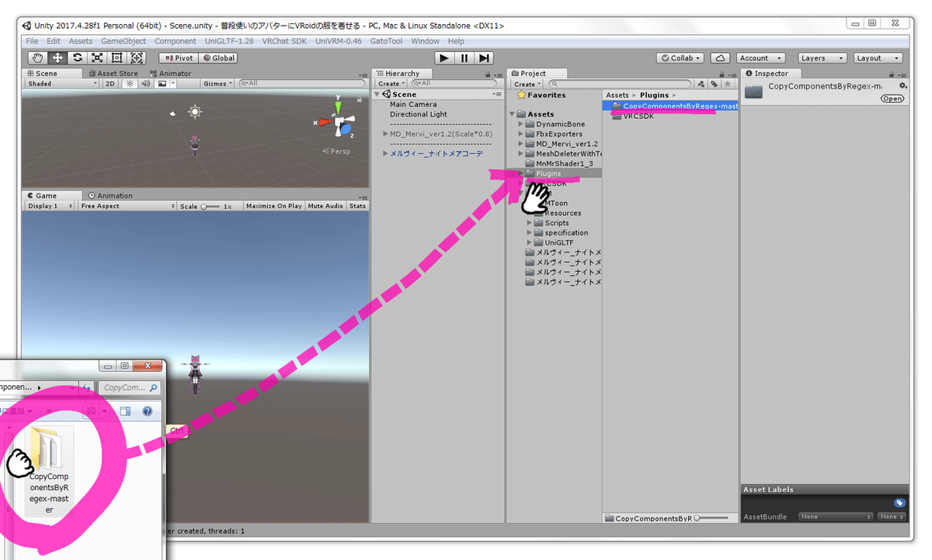Switch to the Asset Store tab
The height and width of the screenshot is (560, 932).
click(113, 74)
